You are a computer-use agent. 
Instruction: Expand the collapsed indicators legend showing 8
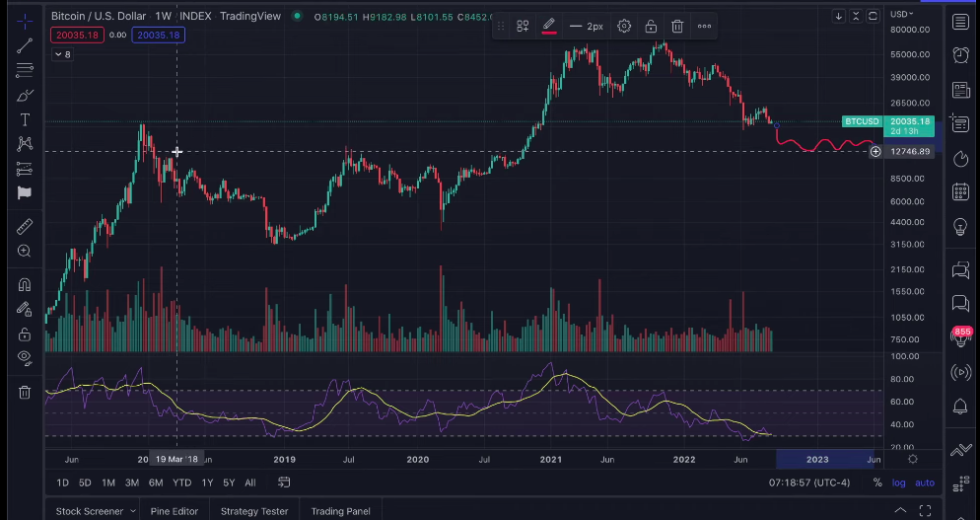[62, 54]
